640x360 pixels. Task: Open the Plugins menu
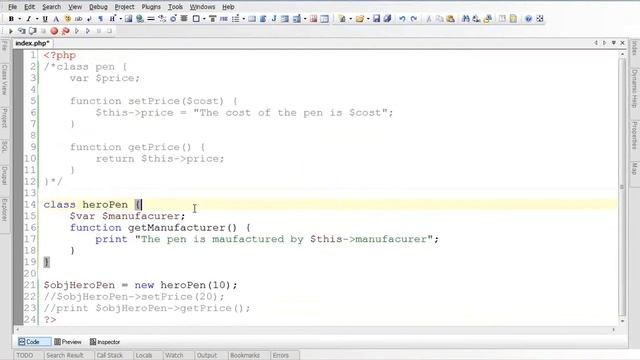pos(151,7)
